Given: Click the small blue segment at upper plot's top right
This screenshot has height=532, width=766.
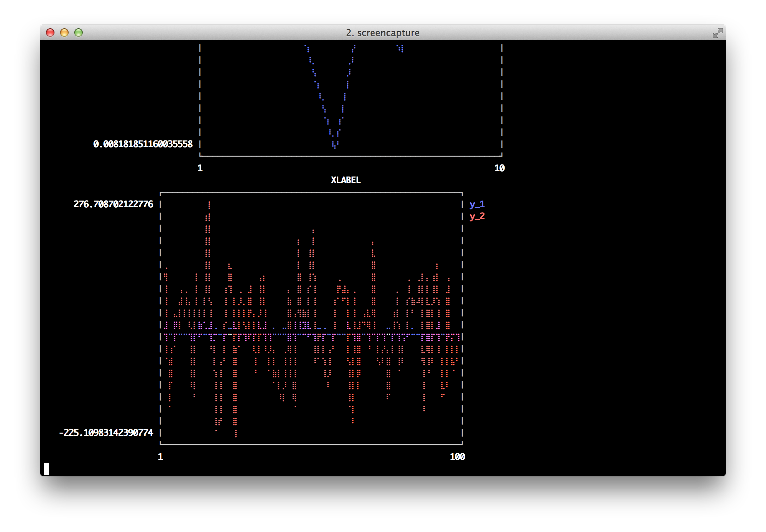Looking at the screenshot, I should coord(400,48).
